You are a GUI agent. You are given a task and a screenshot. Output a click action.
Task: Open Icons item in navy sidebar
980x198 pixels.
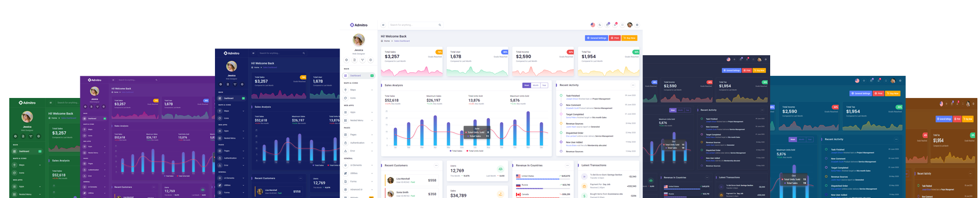pyautogui.click(x=231, y=118)
